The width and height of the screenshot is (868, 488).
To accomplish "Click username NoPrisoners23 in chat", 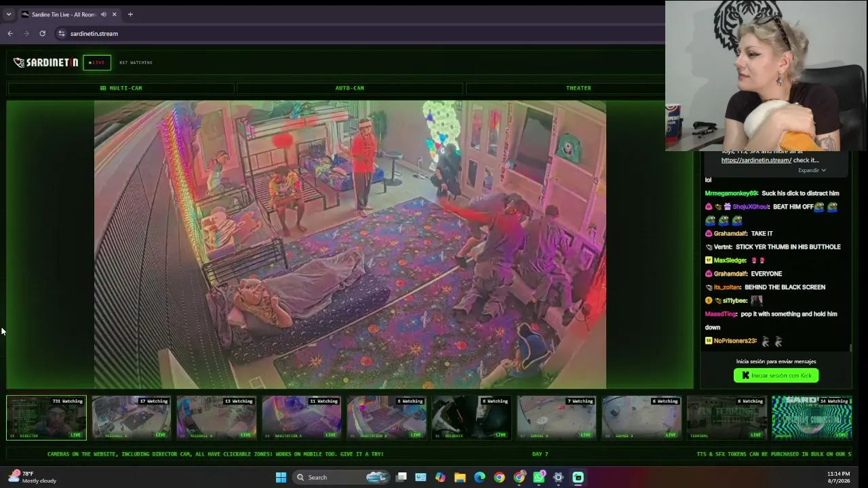I will pyautogui.click(x=735, y=341).
